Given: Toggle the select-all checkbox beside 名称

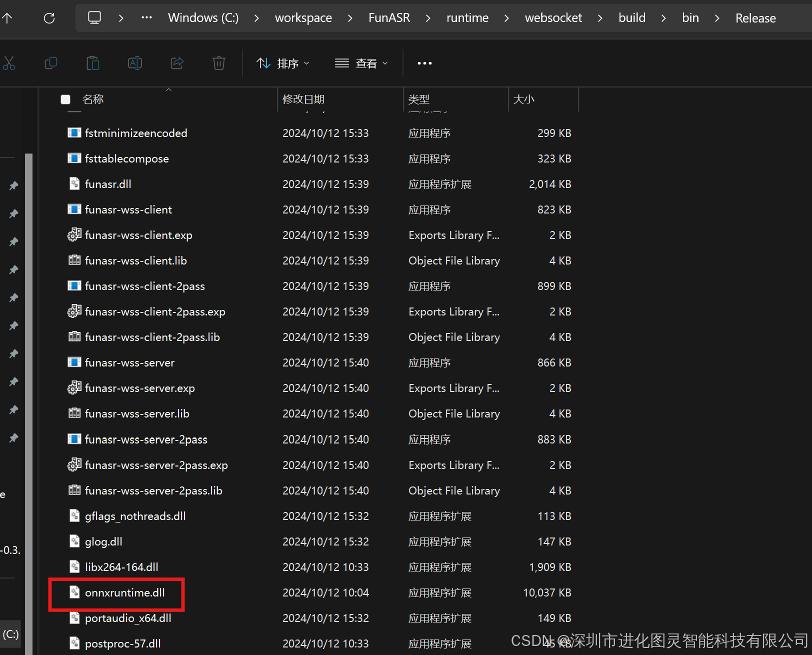Looking at the screenshot, I should click(x=65, y=99).
